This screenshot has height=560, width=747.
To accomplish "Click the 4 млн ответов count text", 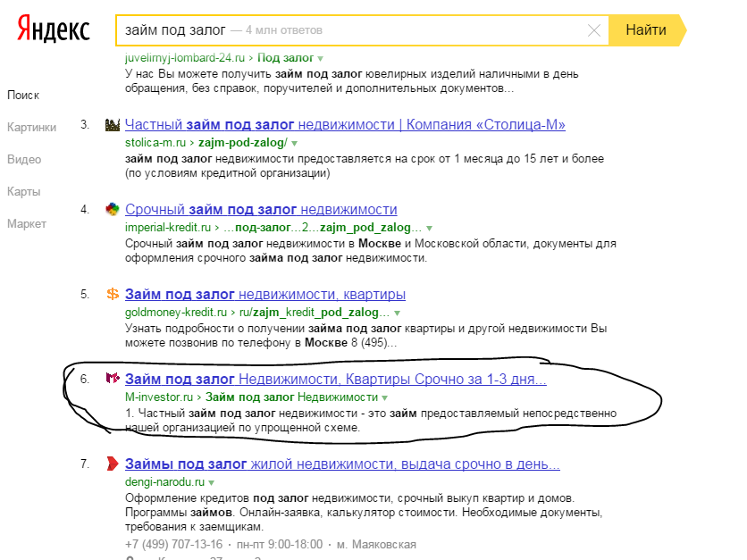I will point(284,30).
